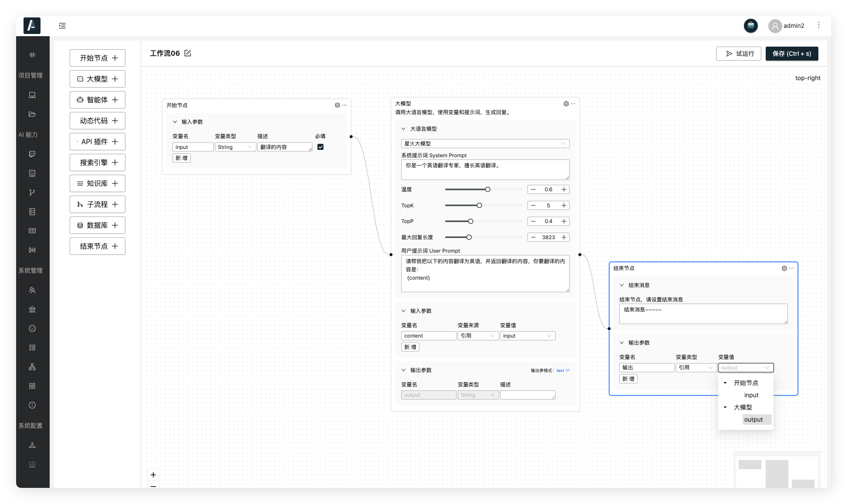The width and height of the screenshot is (848, 504).
Task: Add a 大模型 node from palette
Action: click(x=98, y=79)
